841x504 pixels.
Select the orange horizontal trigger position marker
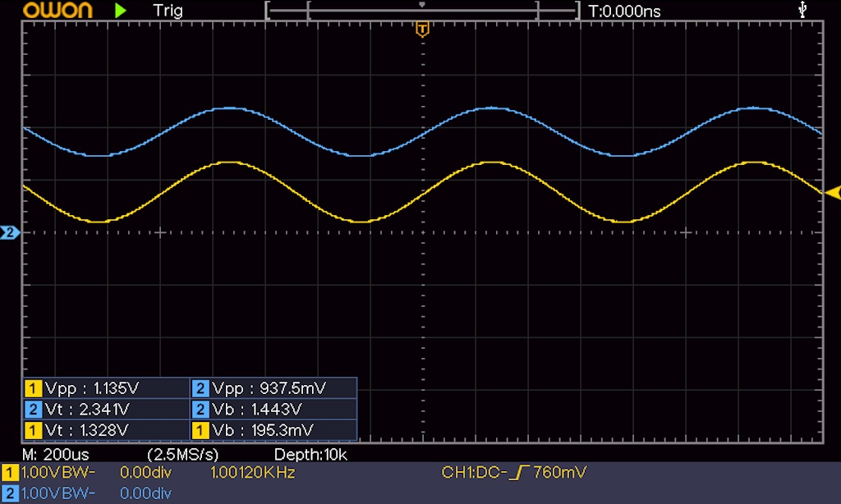pos(422,30)
